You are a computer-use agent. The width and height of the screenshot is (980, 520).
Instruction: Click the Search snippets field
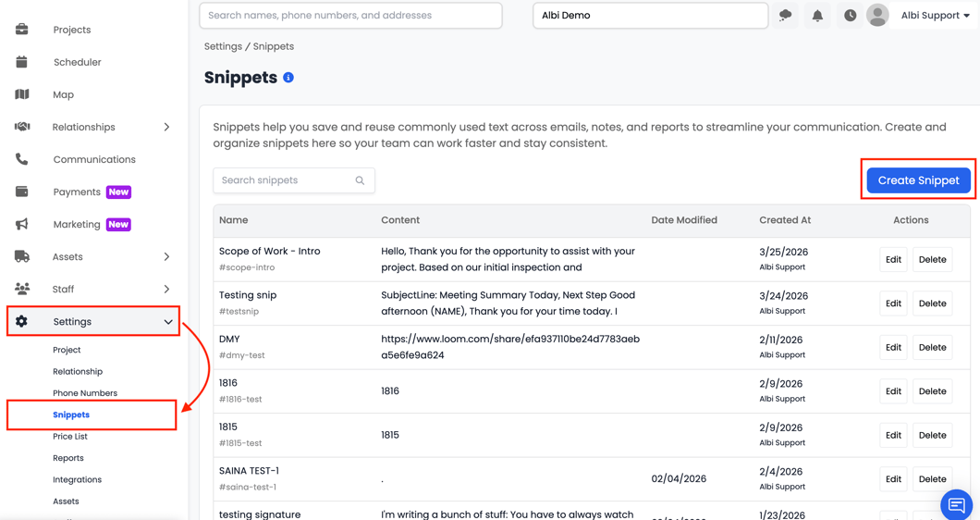pos(294,180)
